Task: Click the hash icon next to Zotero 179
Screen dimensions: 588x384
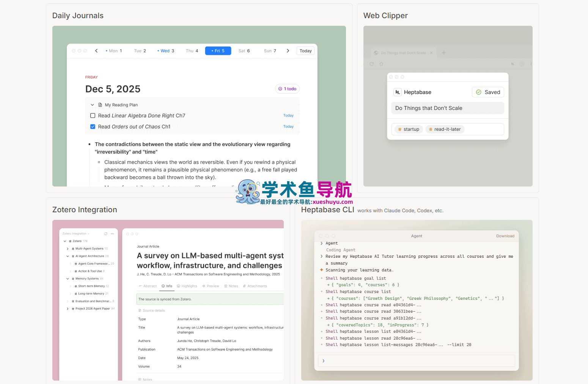Action: pyautogui.click(x=70, y=241)
